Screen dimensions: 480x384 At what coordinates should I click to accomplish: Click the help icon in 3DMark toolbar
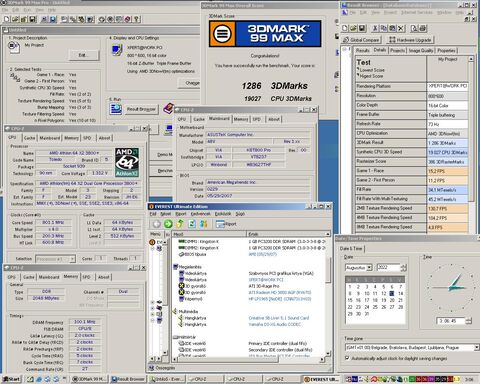tap(136, 19)
